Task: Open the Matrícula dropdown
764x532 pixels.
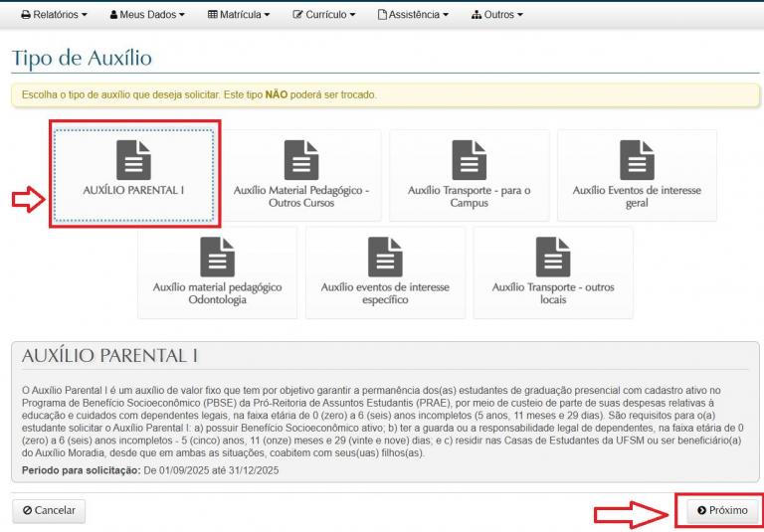Action: [x=239, y=15]
